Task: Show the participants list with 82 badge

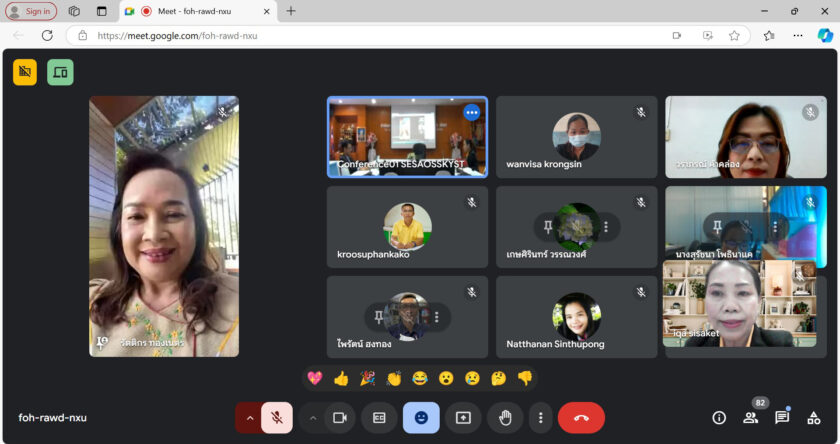Action: click(750, 418)
